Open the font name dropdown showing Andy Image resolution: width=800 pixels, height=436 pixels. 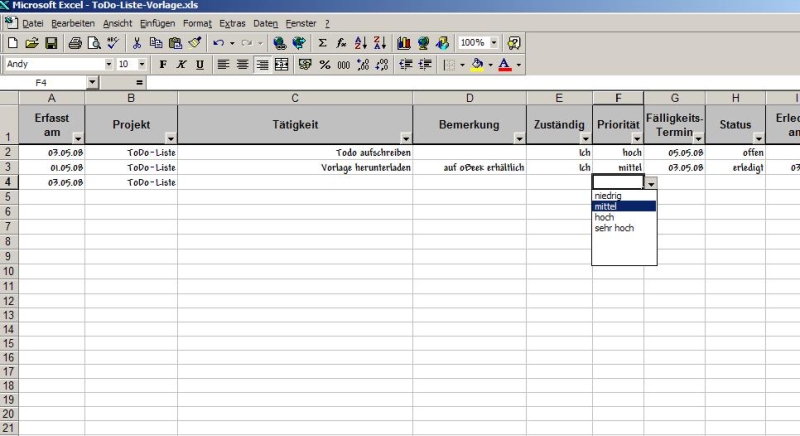(108, 64)
